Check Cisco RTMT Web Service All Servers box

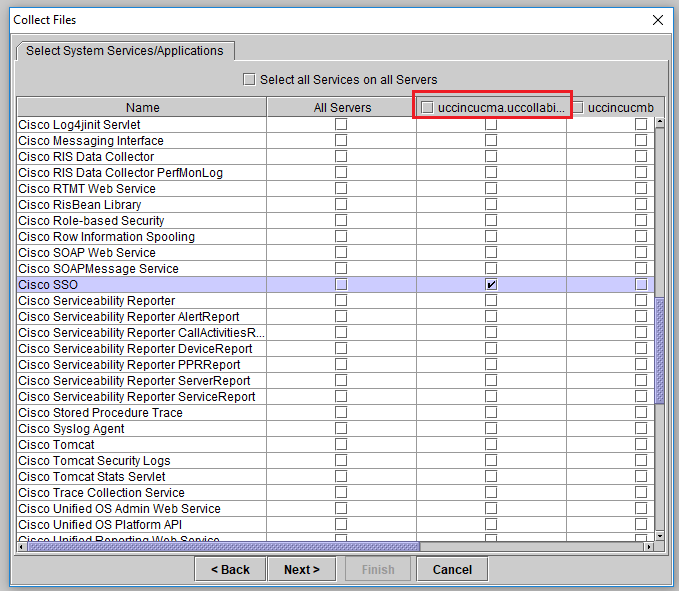pos(341,188)
